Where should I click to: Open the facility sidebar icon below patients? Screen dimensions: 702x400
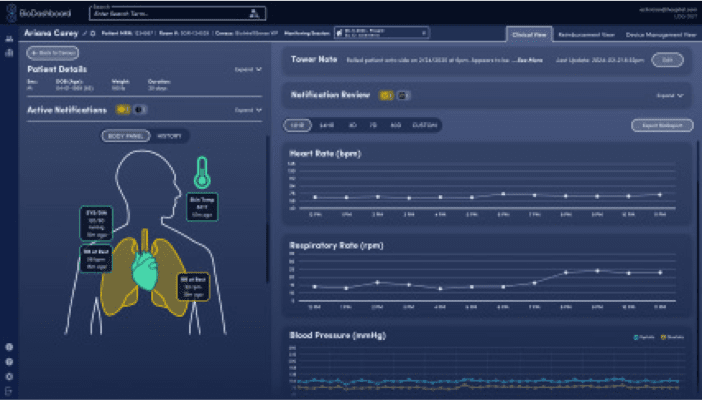[x=9, y=52]
